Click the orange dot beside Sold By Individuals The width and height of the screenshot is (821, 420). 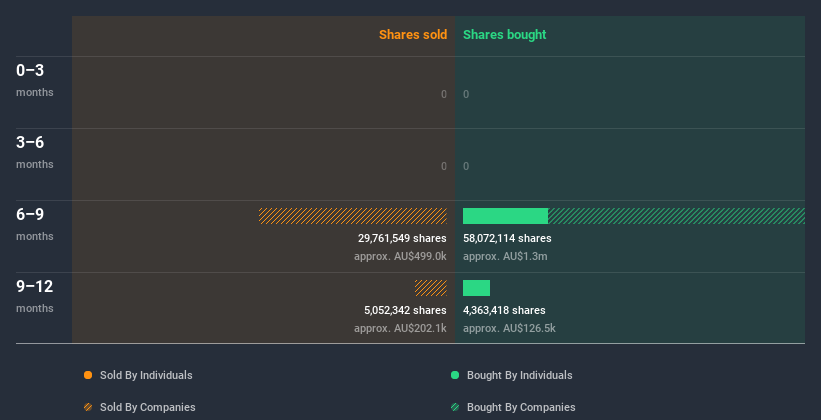(88, 375)
